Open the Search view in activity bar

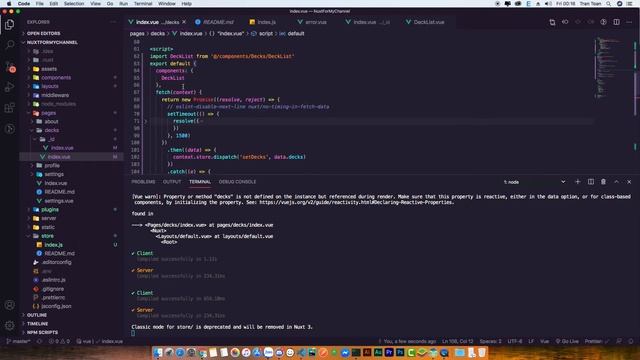9,44
